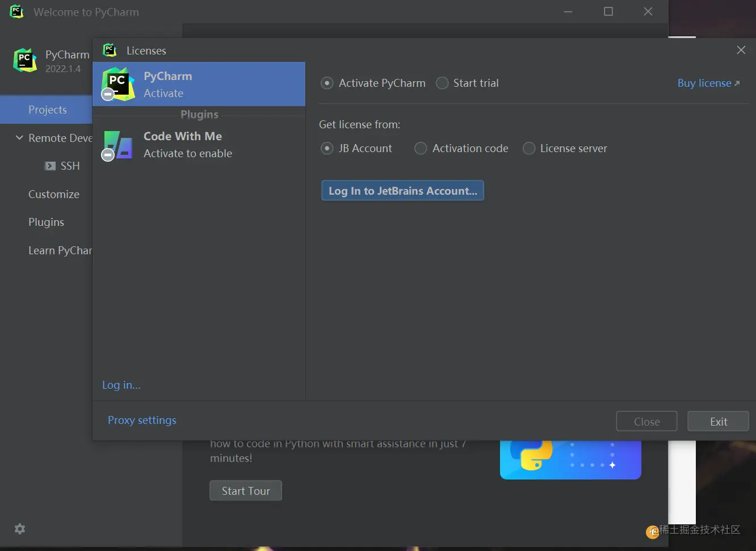Collapse the Remote Development tree chevron
Screen dimensions: 756x551
coord(19,138)
